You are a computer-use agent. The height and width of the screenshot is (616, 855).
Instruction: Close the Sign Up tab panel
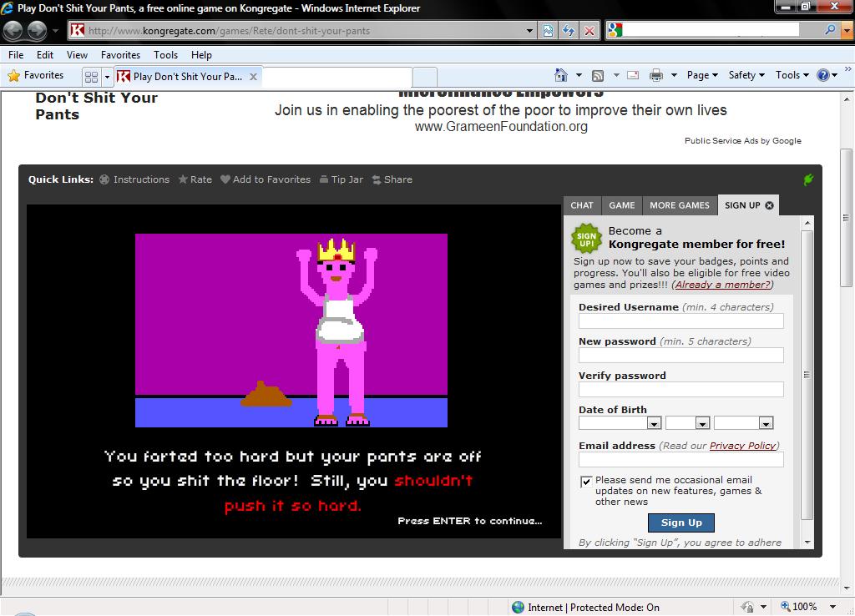[x=770, y=205]
